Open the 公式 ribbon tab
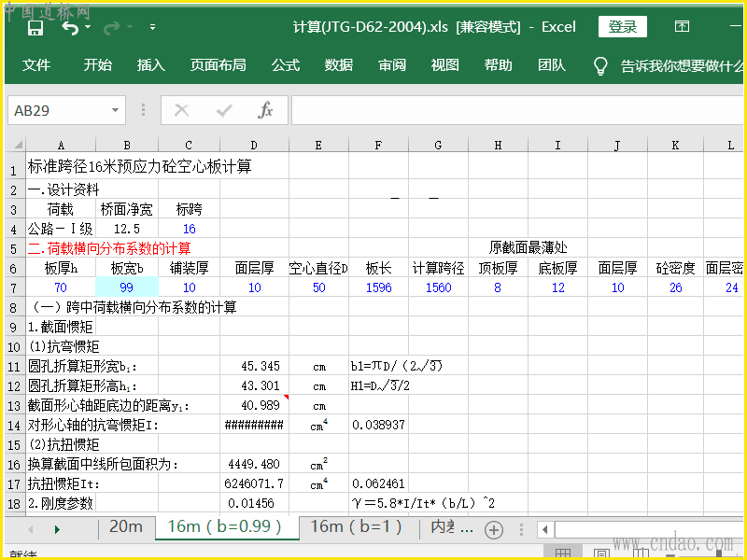Viewport: 747px width, 560px height. tap(286, 64)
